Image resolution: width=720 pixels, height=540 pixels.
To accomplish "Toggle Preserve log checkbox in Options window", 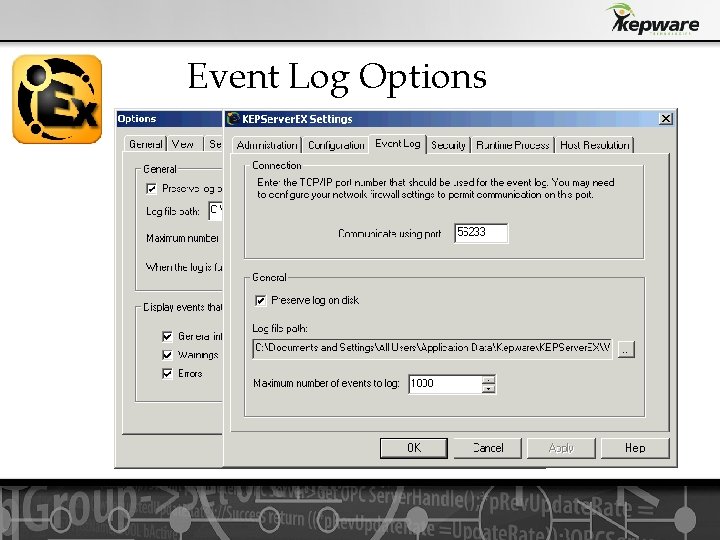I will (x=151, y=188).
